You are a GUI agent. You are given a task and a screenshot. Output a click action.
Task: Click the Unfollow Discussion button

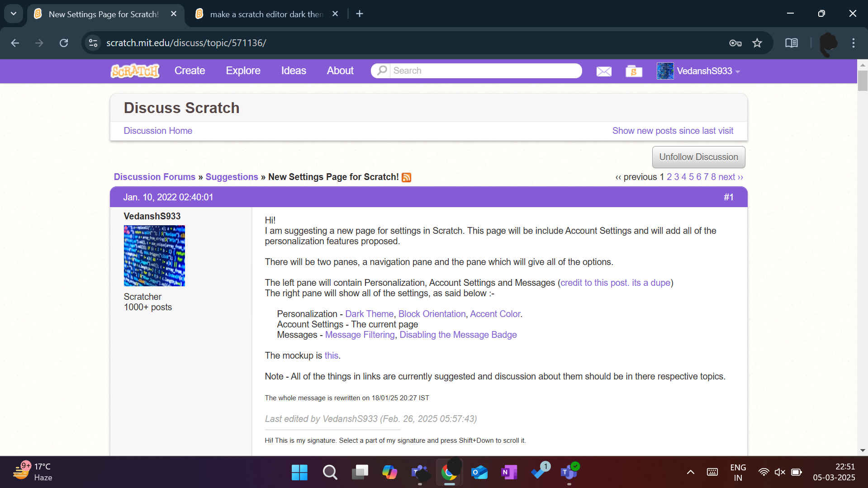(x=698, y=157)
